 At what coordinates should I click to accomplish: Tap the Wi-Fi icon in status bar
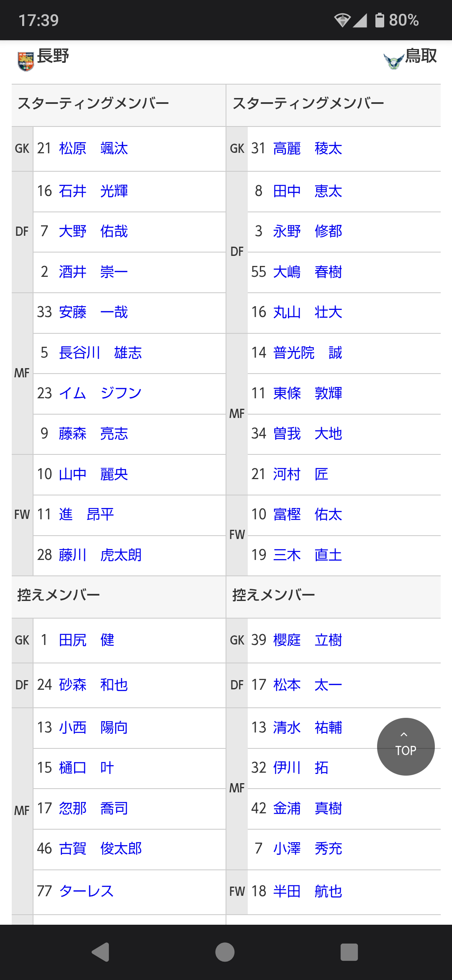coord(342,20)
